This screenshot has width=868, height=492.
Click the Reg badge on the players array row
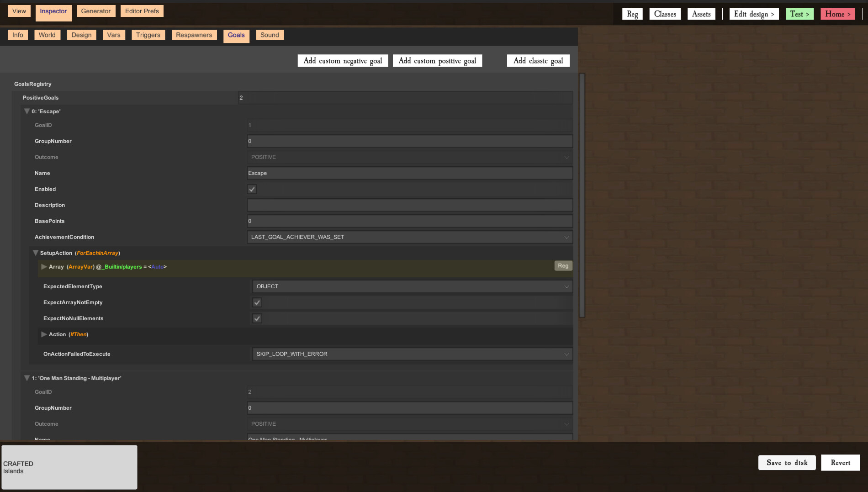coord(563,265)
